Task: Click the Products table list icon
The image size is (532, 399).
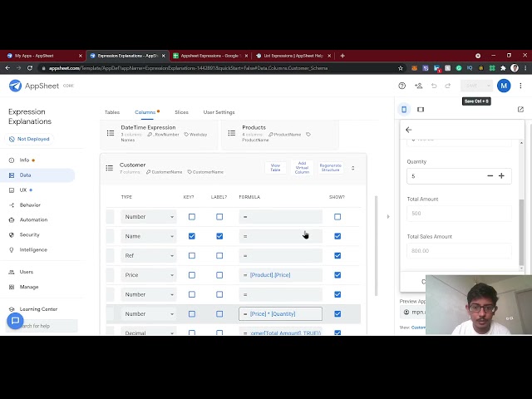Action: (x=232, y=133)
